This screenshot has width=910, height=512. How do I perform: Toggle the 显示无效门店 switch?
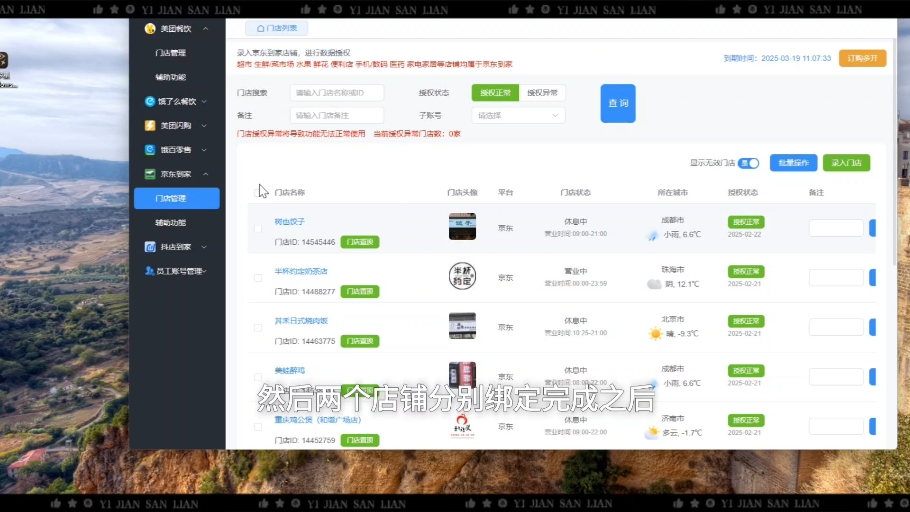[749, 163]
